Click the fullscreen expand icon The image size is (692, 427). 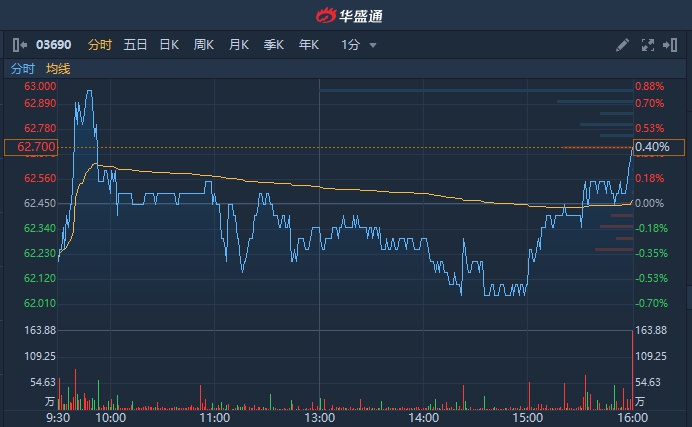tap(646, 45)
